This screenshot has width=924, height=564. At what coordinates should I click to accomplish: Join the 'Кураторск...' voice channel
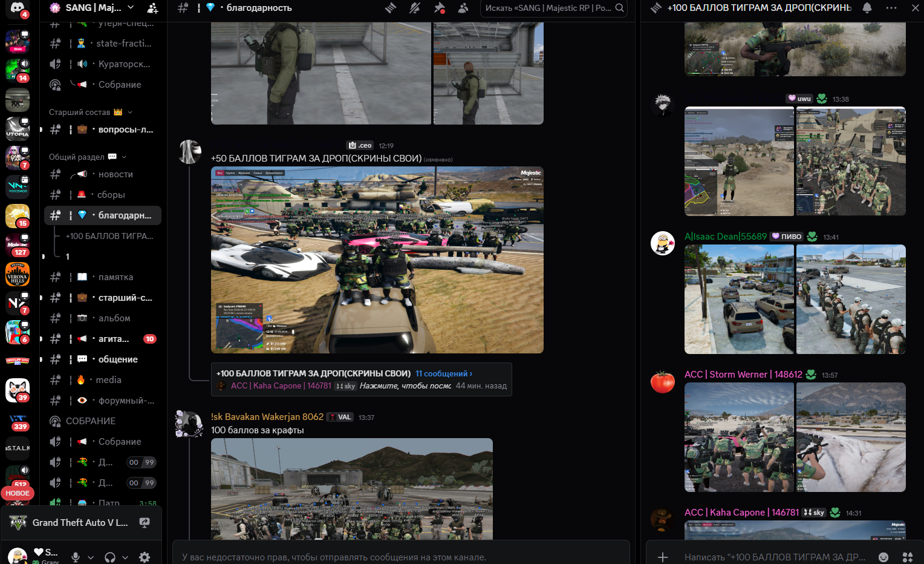(x=103, y=64)
